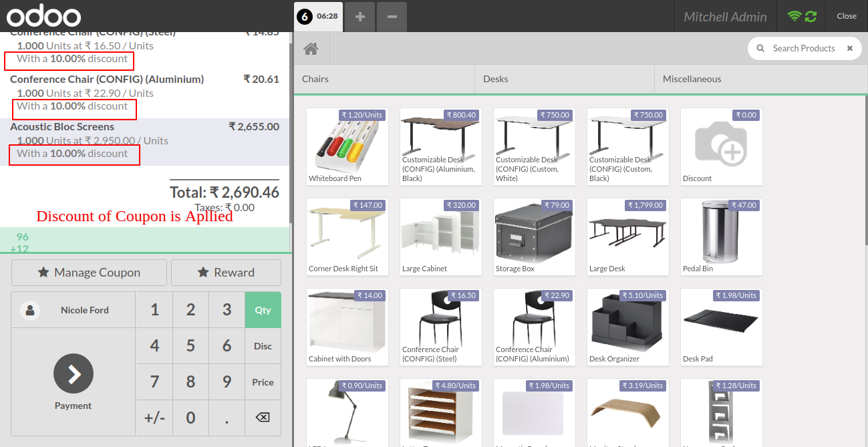This screenshot has height=447, width=868.
Task: Switch numpad mode to Price
Action: click(x=263, y=382)
